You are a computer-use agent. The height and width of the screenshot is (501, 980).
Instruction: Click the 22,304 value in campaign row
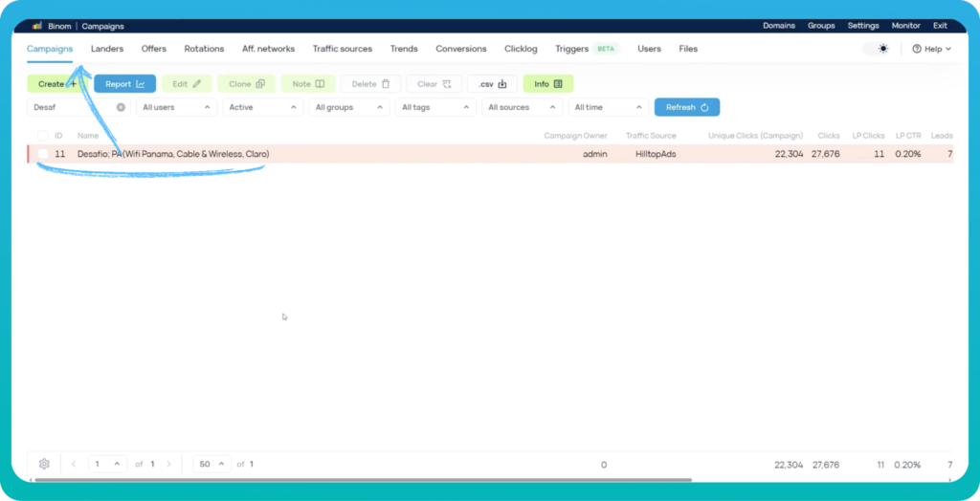click(x=789, y=154)
